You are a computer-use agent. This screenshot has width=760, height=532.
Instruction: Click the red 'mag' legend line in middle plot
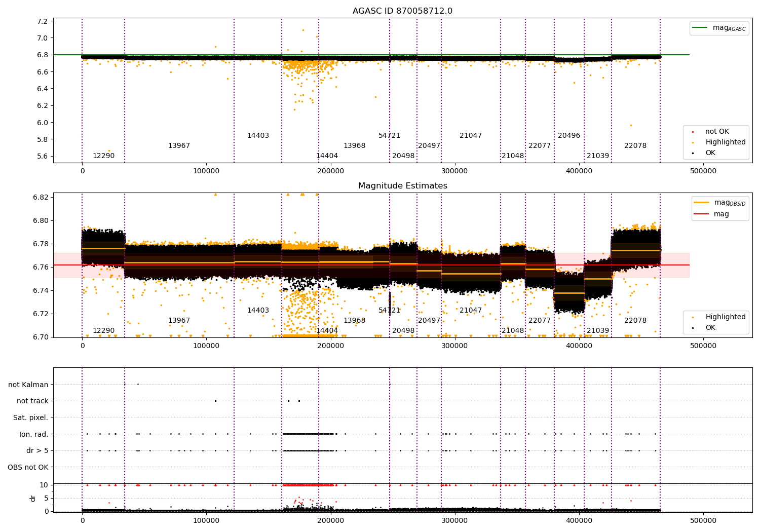coord(701,214)
